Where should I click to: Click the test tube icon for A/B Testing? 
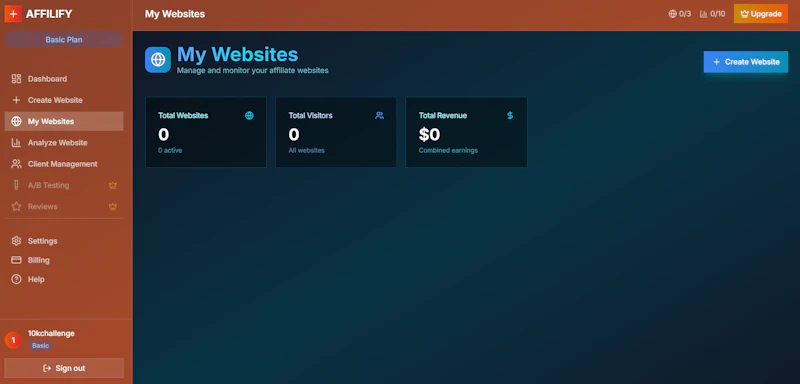pos(16,185)
